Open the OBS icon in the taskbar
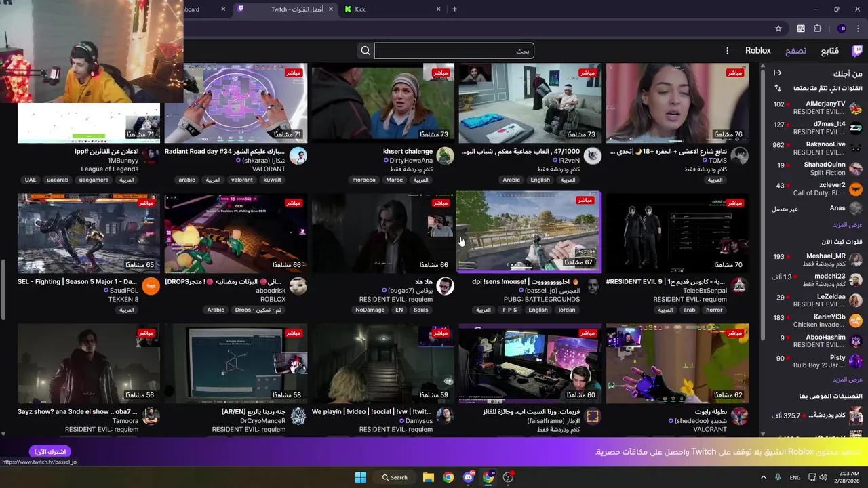 pyautogui.click(x=508, y=477)
